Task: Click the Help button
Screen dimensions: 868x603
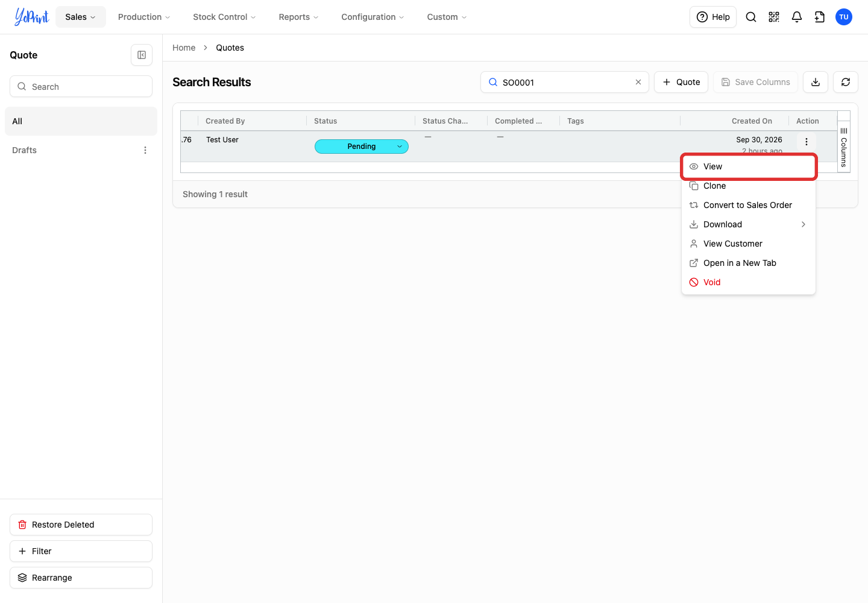Action: 713,17
